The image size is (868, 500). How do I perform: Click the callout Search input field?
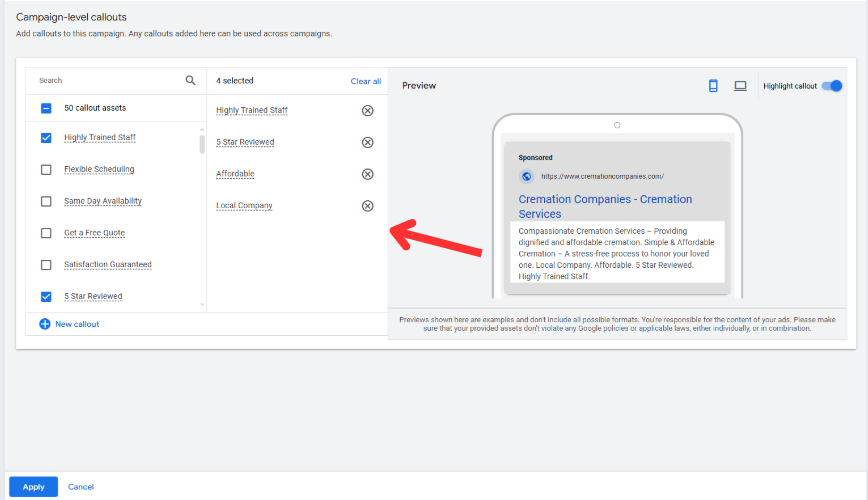108,80
